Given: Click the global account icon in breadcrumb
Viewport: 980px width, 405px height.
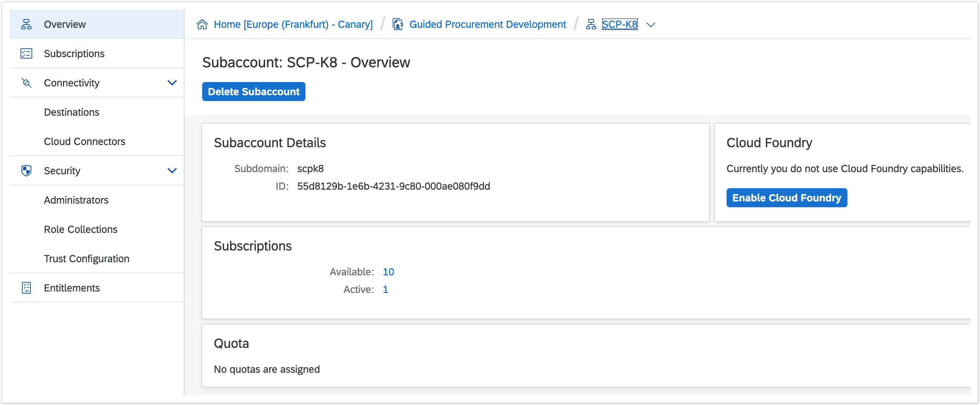Looking at the screenshot, I should coord(398,24).
